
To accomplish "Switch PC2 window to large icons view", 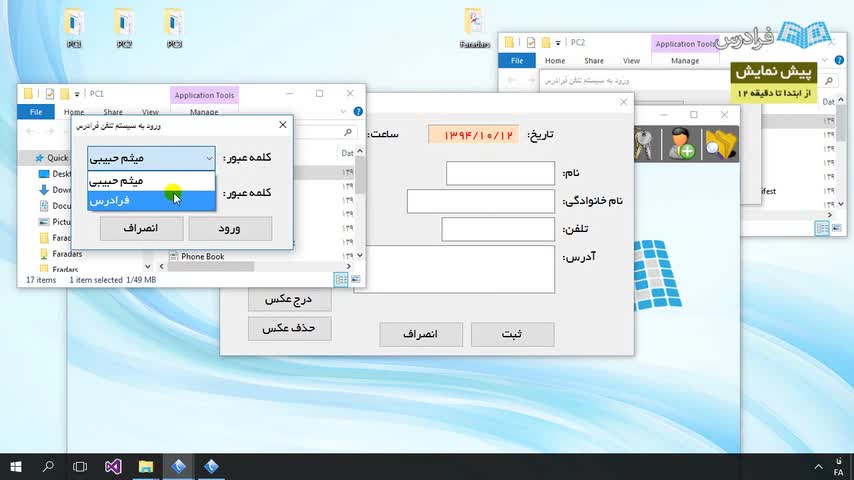I will click(x=837, y=228).
